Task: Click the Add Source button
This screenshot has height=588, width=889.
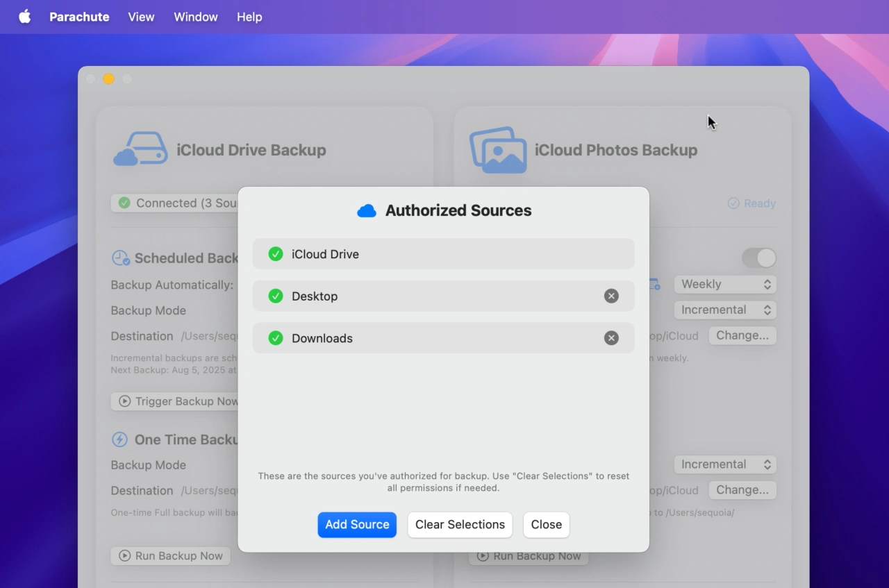Action: 357,525
